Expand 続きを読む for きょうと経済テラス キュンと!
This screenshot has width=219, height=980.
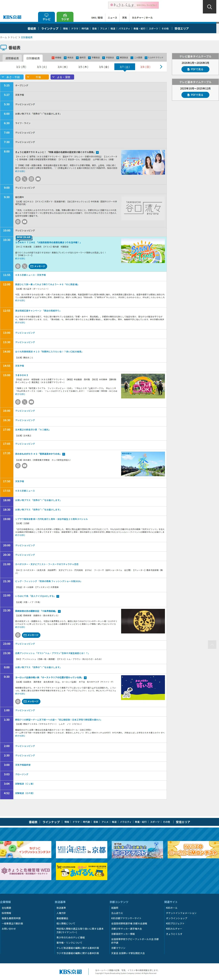20,171
